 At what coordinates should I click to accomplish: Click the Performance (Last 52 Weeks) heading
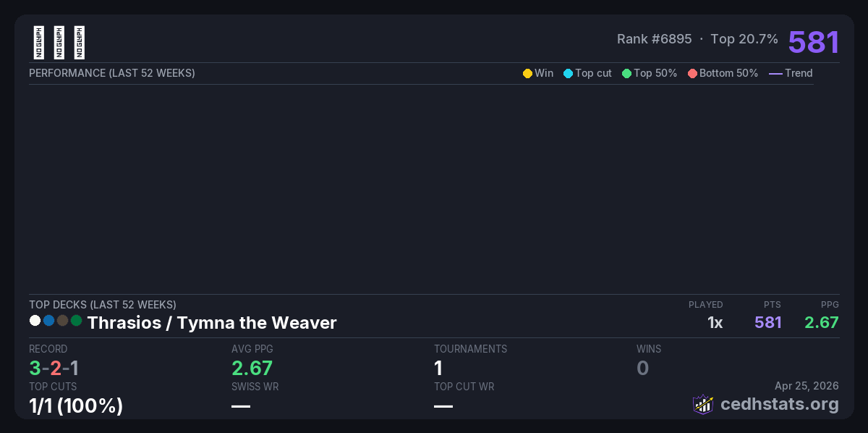click(x=111, y=73)
